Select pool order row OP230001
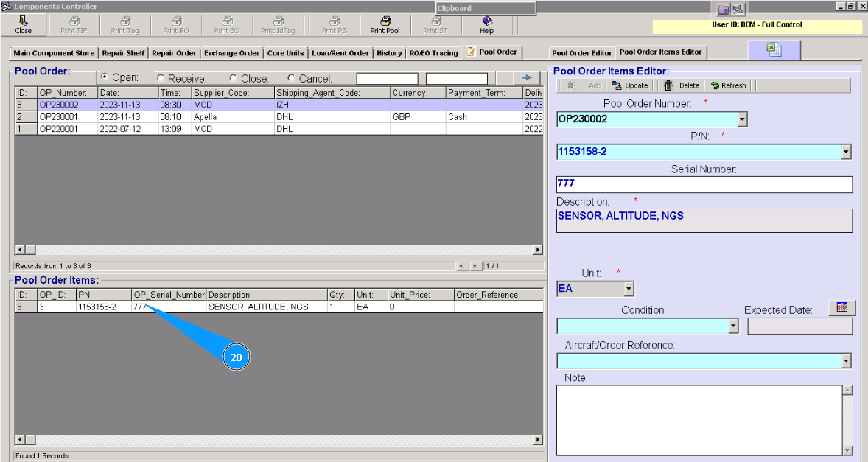Screen dimensions: 868x462 (x=279, y=116)
